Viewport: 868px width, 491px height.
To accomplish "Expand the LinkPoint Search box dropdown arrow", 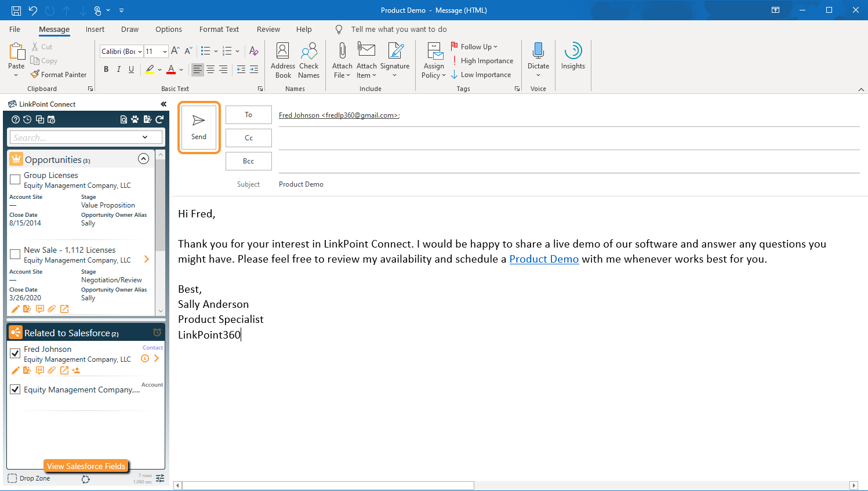I will click(x=145, y=137).
